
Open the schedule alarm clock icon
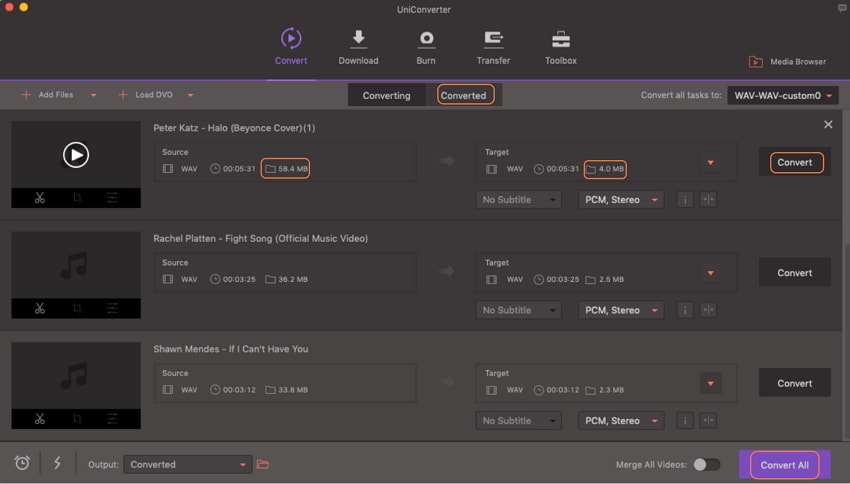[22, 463]
